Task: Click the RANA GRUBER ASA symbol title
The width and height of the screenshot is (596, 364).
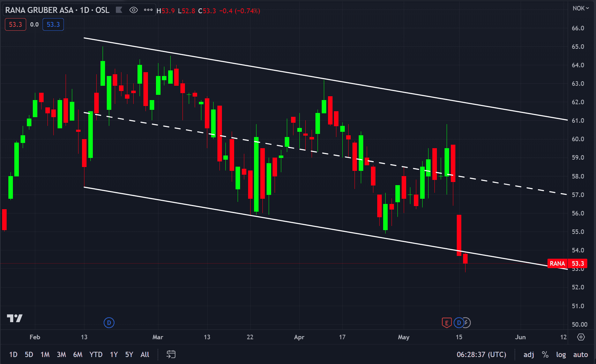Action: pos(39,10)
